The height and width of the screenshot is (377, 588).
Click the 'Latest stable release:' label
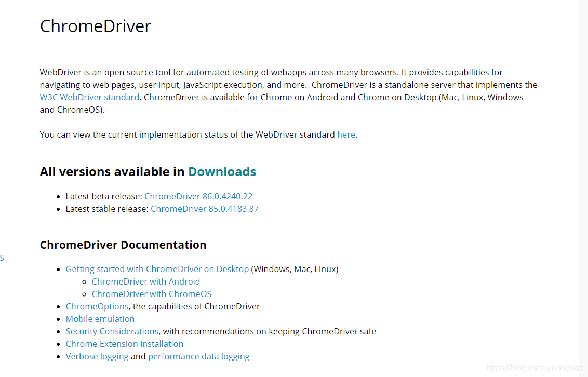(x=107, y=209)
